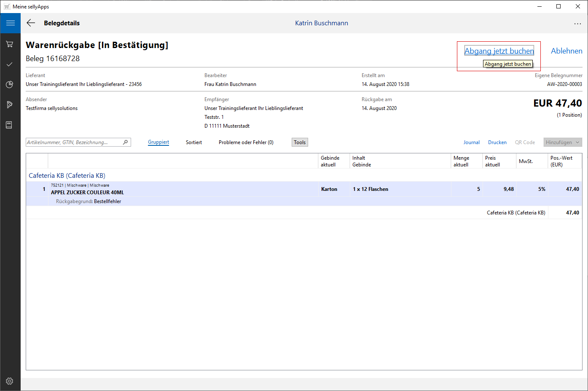This screenshot has width=588, height=391.
Task: Click the send arrow sidebar icon
Action: pos(10,104)
